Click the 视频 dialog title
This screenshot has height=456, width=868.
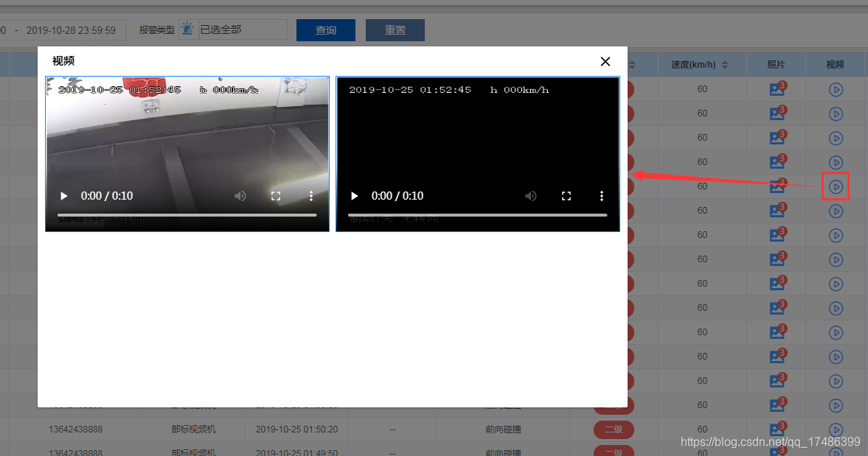63,61
